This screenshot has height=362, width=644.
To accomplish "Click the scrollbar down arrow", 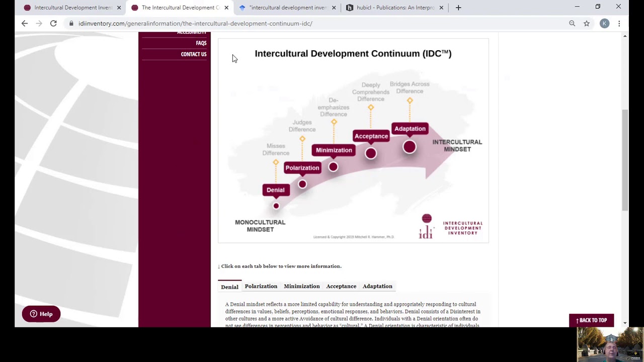I will [625, 323].
